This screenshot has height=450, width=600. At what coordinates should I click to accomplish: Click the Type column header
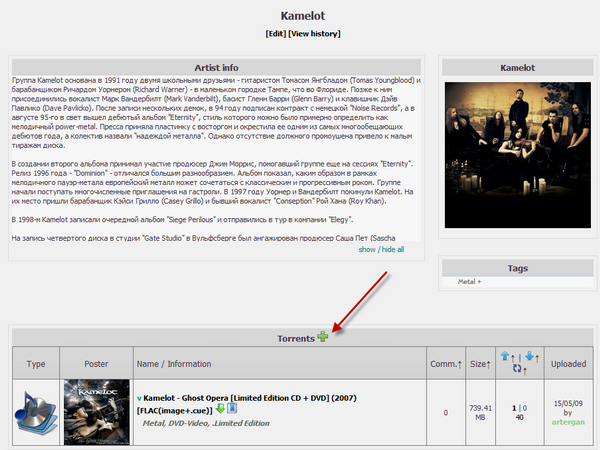click(36, 364)
